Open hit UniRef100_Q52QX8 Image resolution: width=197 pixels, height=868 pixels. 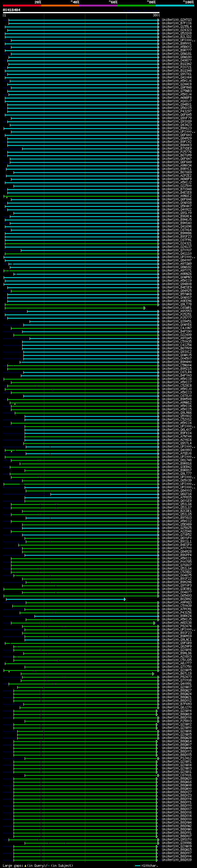point(177,33)
